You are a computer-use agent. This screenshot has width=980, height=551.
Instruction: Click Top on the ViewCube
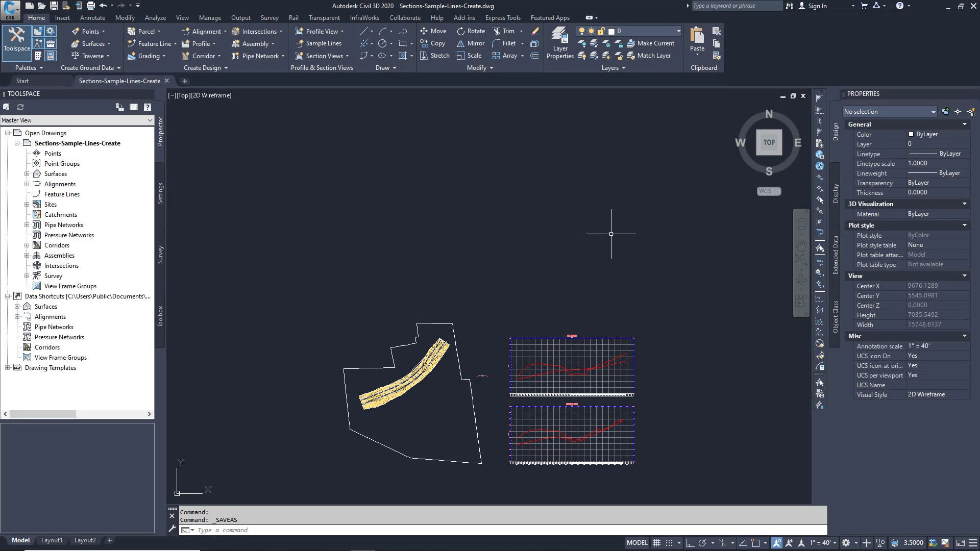pos(769,142)
